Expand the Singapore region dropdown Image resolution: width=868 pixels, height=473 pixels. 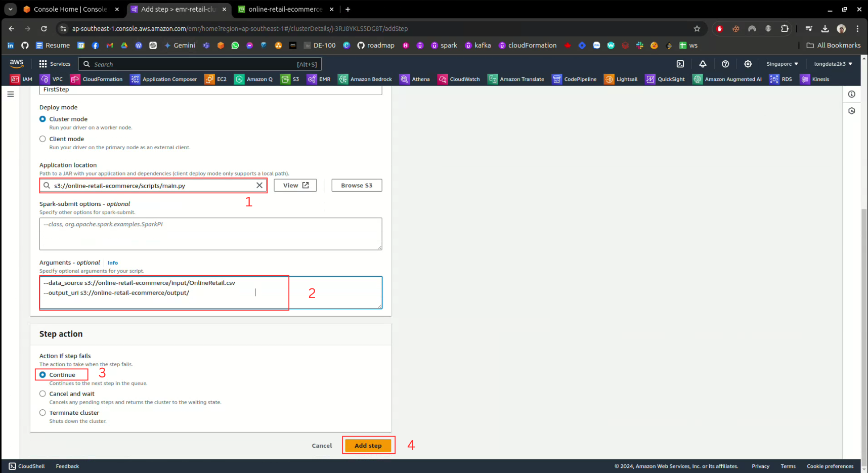[x=782, y=64]
